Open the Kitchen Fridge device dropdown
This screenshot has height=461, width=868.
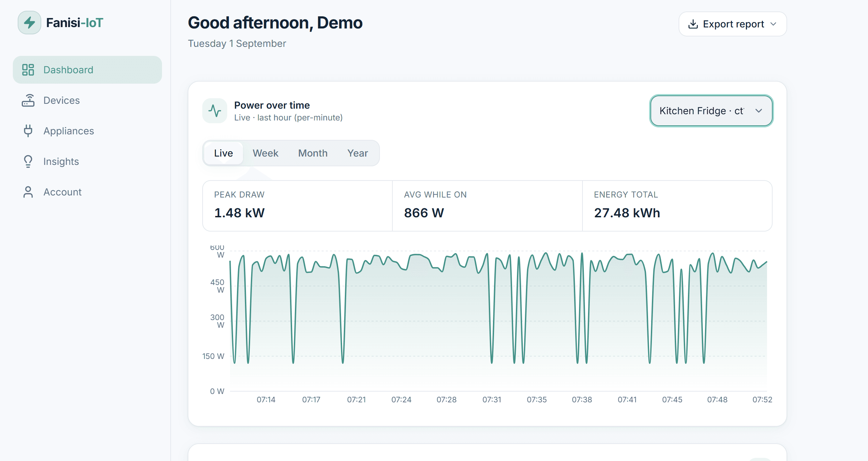(x=711, y=111)
